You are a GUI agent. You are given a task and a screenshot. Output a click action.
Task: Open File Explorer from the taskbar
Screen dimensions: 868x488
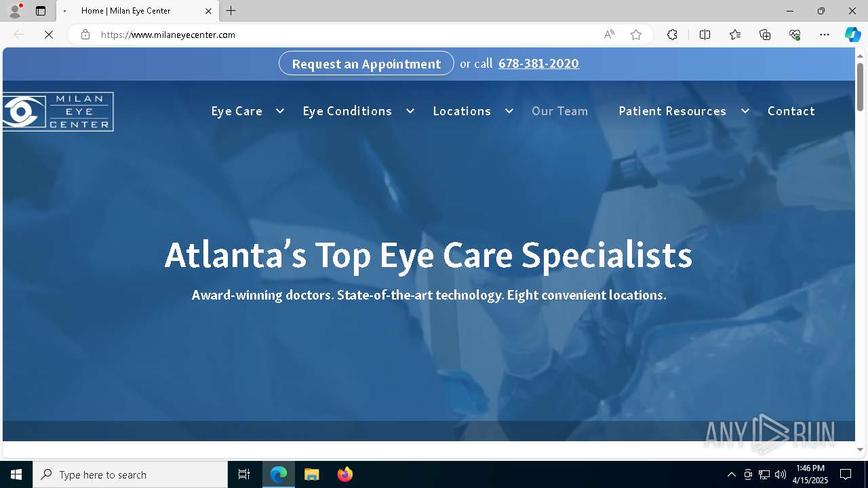(311, 474)
